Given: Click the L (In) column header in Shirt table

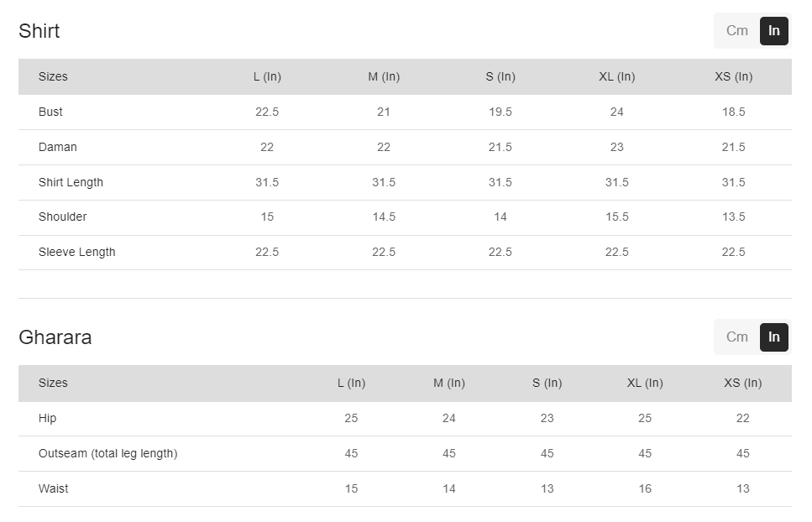Looking at the screenshot, I should pyautogui.click(x=267, y=76).
